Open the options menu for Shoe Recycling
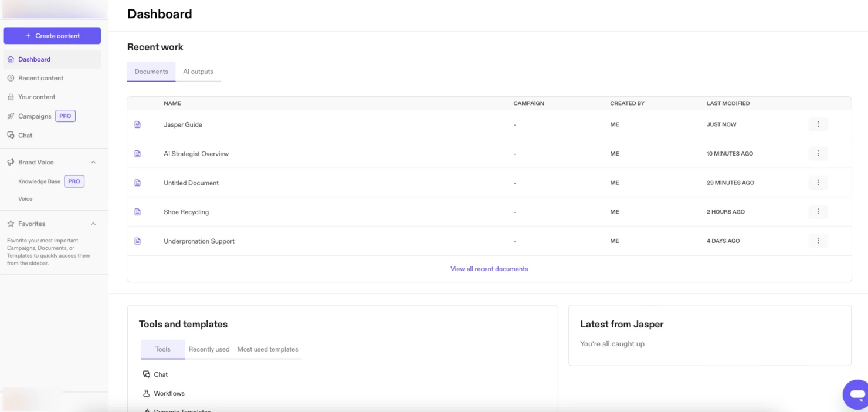Viewport: 868px width, 412px height. [x=818, y=211]
